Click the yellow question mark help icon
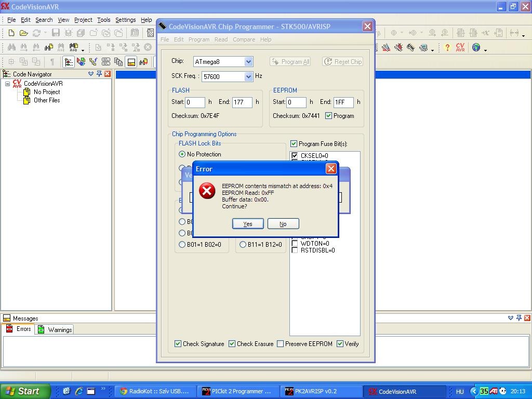This screenshot has width=532, height=399. pyautogui.click(x=447, y=47)
